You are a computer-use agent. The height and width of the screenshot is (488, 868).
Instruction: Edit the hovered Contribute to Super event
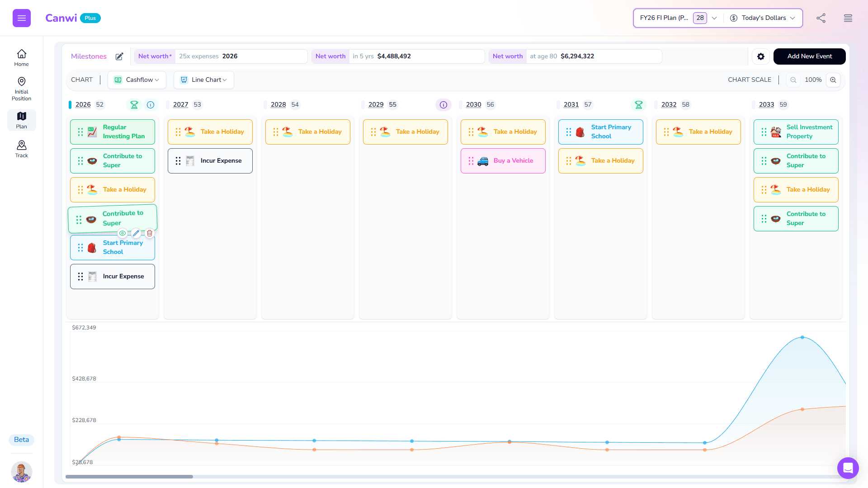[x=136, y=233]
